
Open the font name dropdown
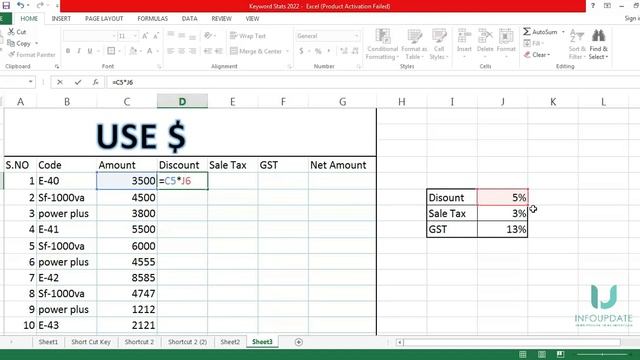[x=113, y=36]
